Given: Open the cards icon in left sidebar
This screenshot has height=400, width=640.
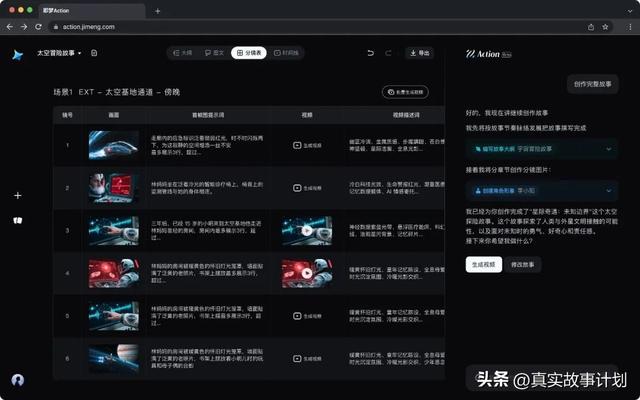Looking at the screenshot, I should click(x=18, y=220).
